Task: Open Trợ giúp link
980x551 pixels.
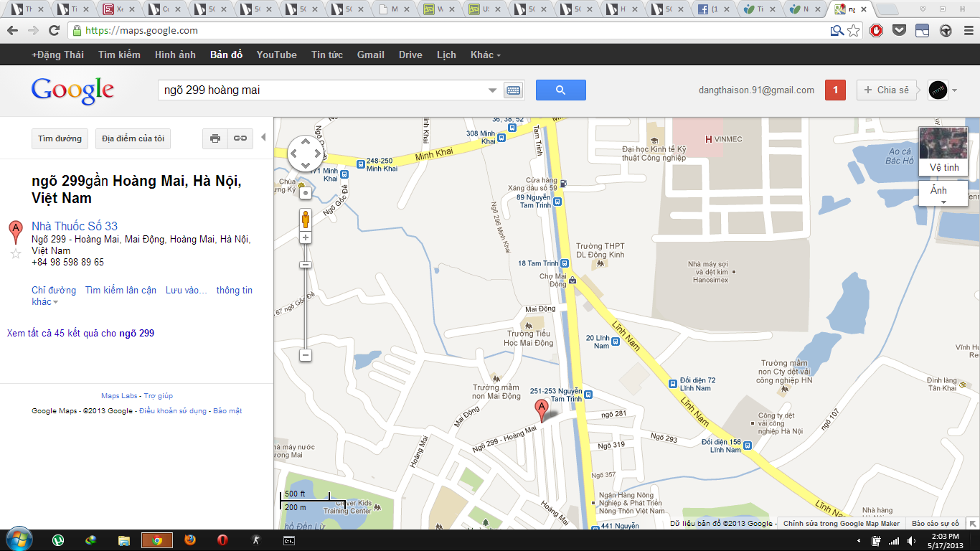Action: click(x=159, y=396)
